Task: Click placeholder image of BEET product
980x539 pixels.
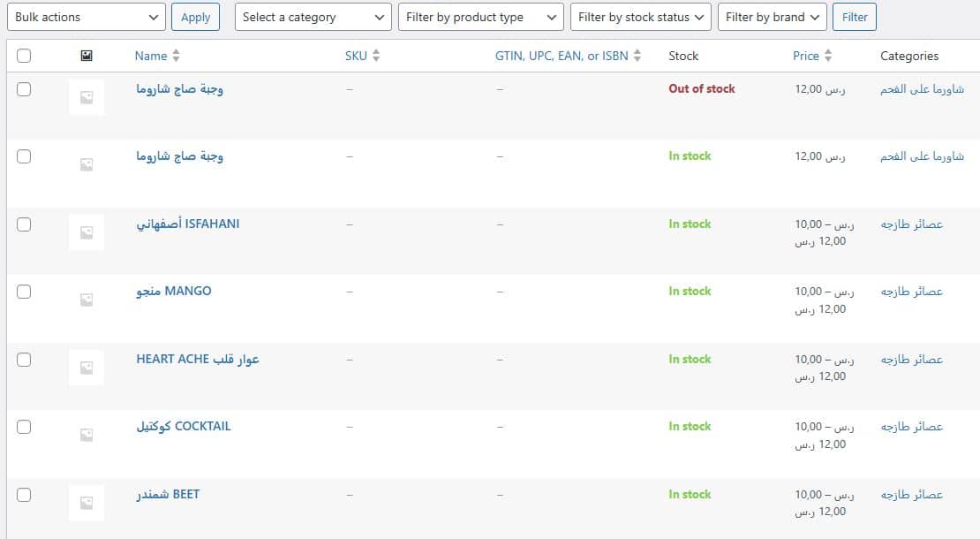Action: (87, 503)
